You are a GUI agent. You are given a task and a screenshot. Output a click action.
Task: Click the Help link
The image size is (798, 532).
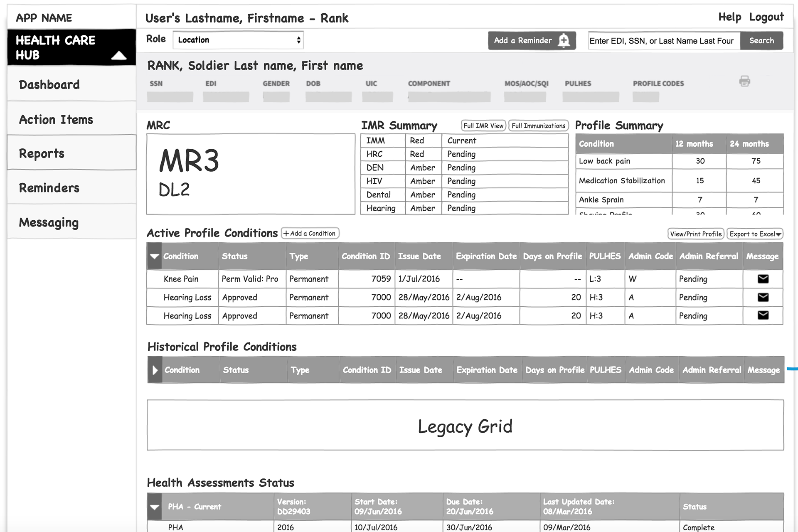tap(730, 17)
